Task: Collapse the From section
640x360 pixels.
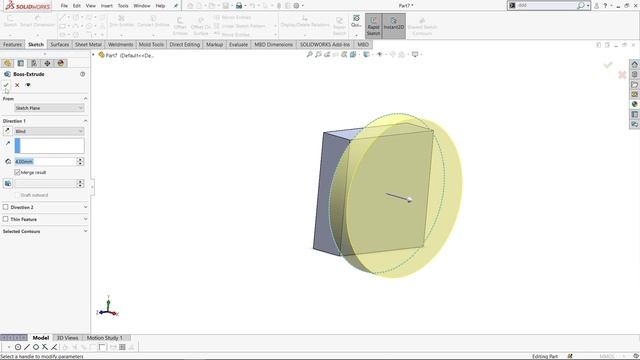Action: tap(85, 99)
